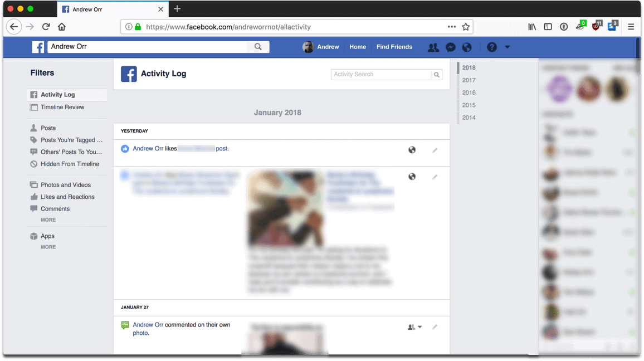This screenshot has width=644, height=361.
Task: Open the Friend Requests icon
Action: [x=433, y=47]
